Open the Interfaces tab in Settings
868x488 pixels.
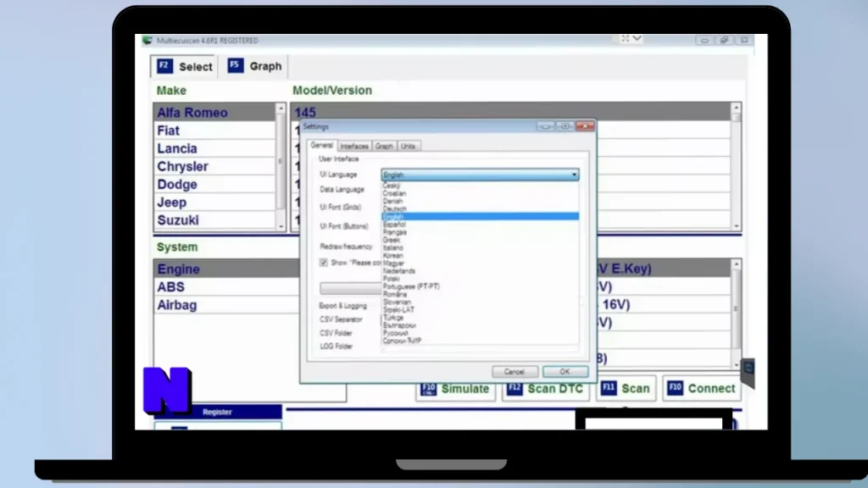point(354,146)
